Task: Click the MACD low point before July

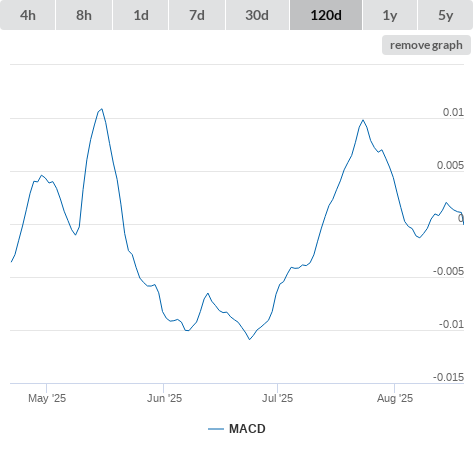Action: (250, 339)
